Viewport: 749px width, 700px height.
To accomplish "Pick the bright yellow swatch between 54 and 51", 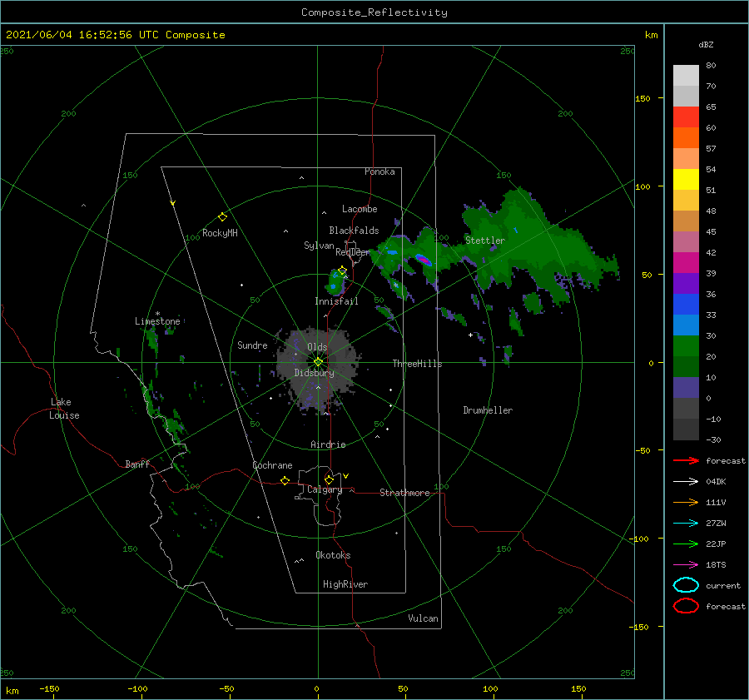I will [x=686, y=179].
